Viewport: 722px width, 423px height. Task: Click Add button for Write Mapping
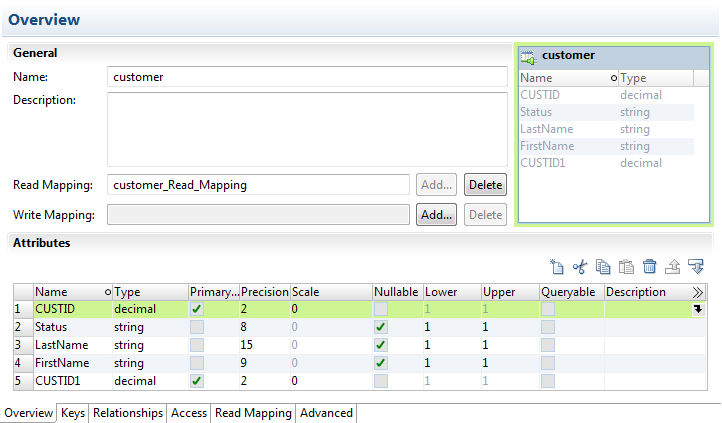tap(436, 215)
